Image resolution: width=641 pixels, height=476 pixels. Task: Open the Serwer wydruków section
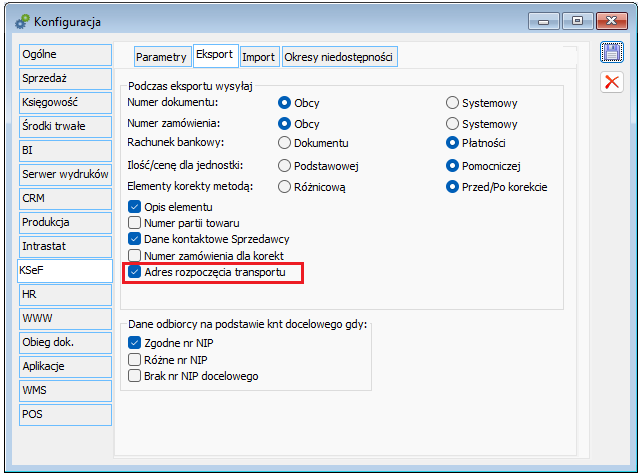65,175
